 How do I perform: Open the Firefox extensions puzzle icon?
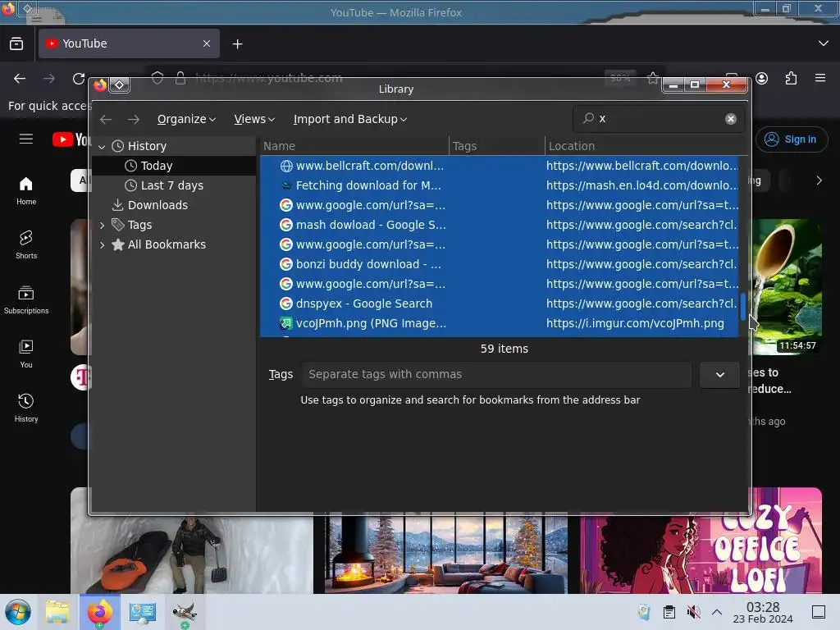tap(792, 79)
